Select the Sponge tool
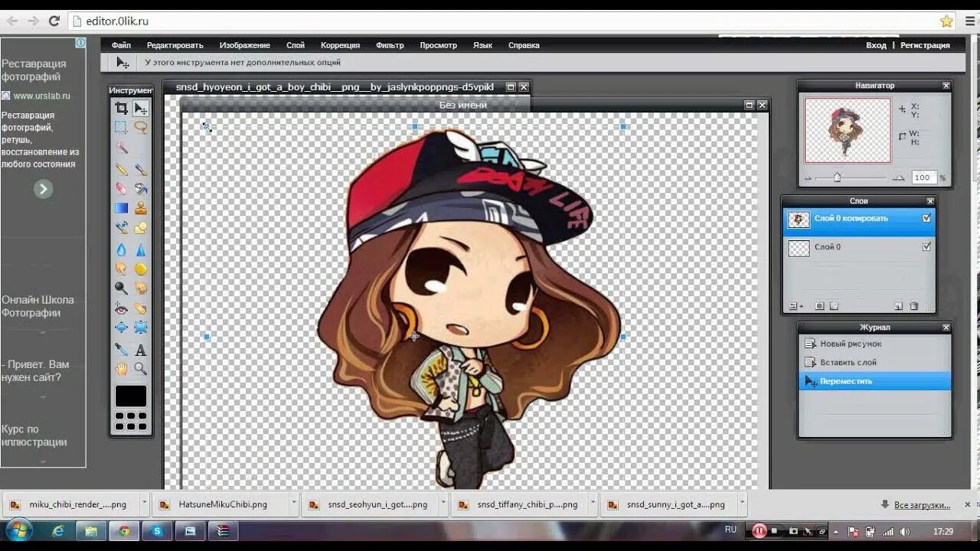 141,269
